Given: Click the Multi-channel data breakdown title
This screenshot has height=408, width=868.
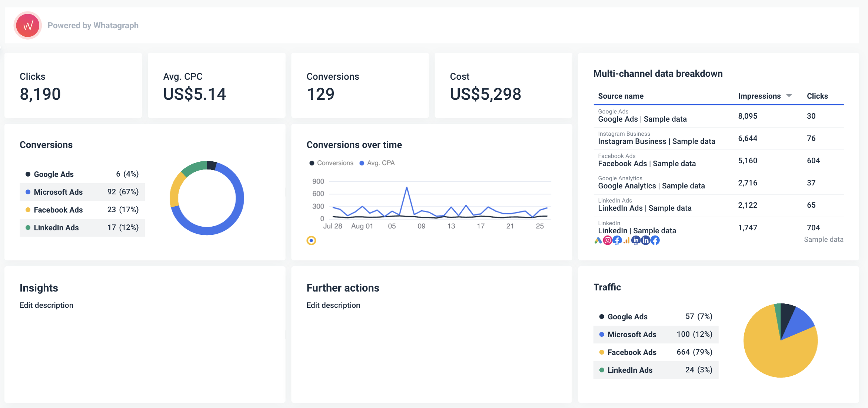Looking at the screenshot, I should pos(658,74).
